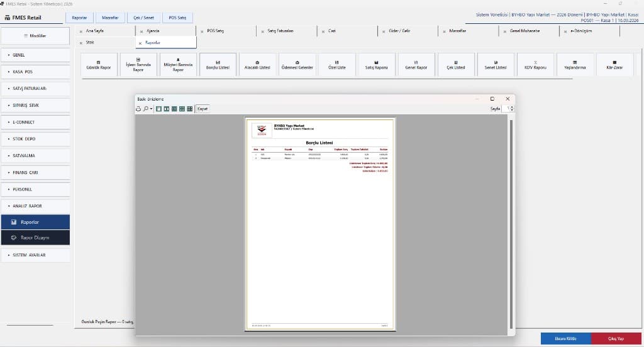Select single page layout in preview
The height and width of the screenshot is (347, 644).
tap(158, 109)
